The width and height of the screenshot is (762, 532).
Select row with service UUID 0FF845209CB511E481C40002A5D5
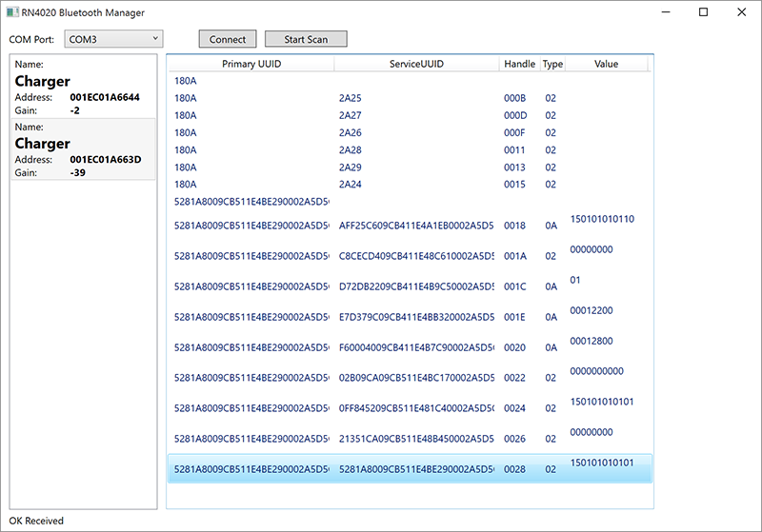[x=410, y=408]
